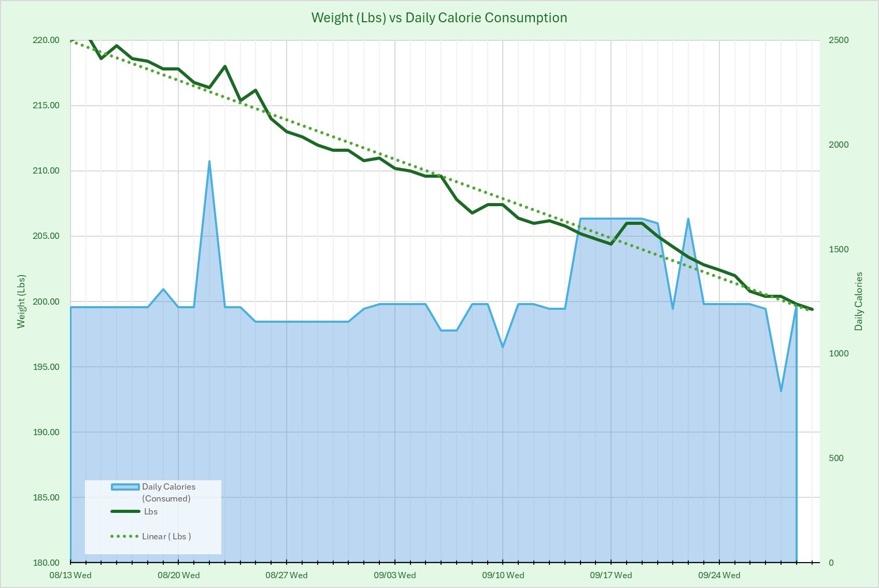Click the 08/27 Wed date label

point(287,575)
